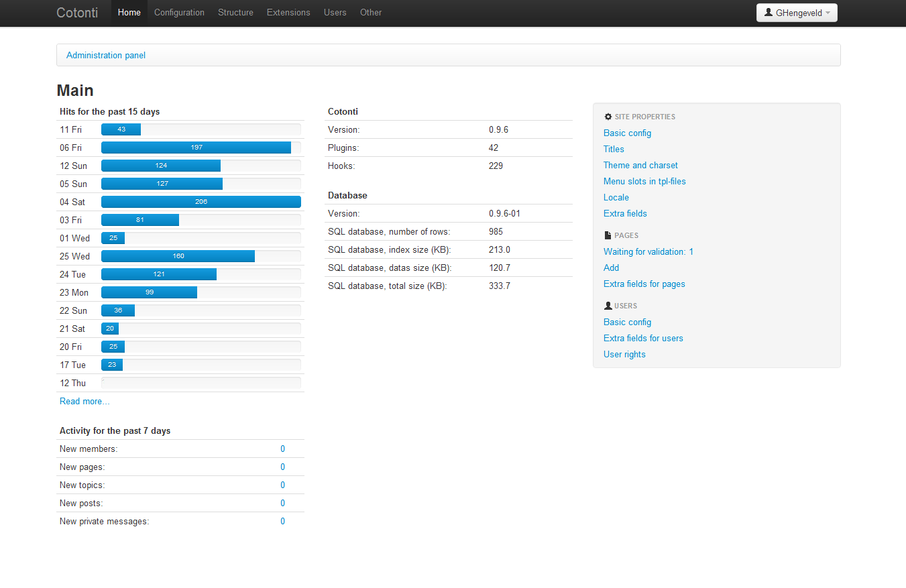Open the Users menu in navbar
This screenshot has height=588, width=906.
tap(335, 13)
